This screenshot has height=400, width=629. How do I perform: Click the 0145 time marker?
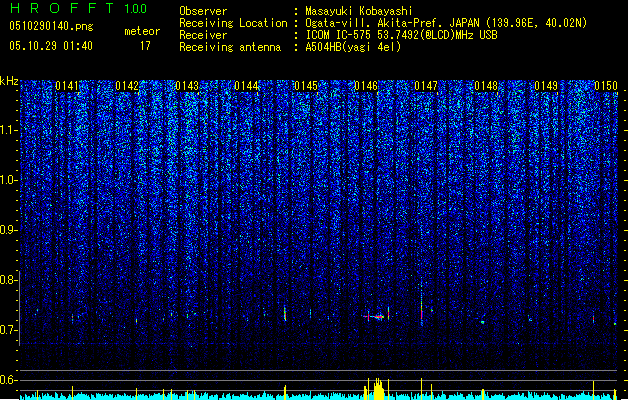tap(306, 86)
